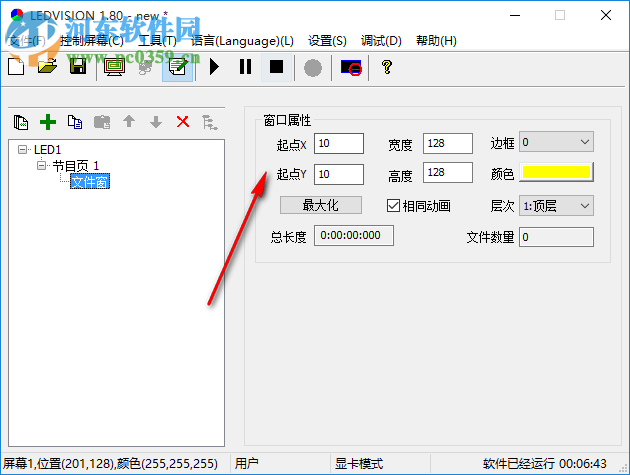Copy the item with the copy icon
This screenshot has width=630, height=475.
tap(75, 122)
